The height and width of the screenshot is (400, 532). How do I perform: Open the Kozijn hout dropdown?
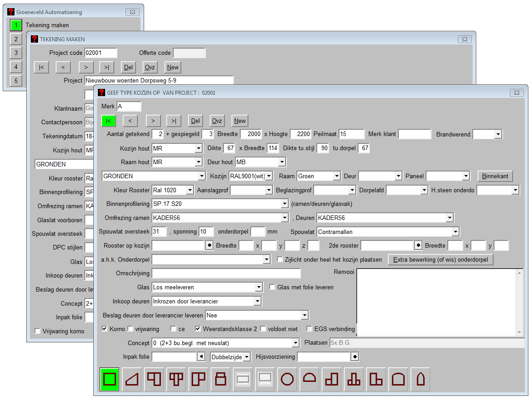coord(198,148)
